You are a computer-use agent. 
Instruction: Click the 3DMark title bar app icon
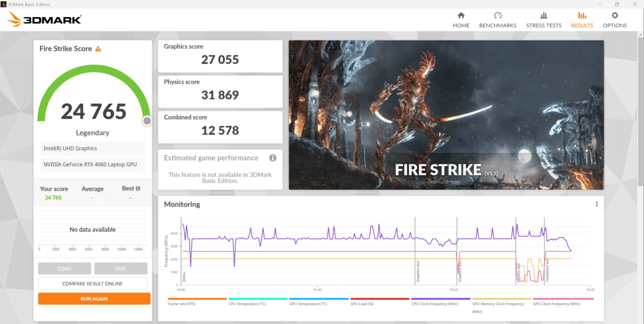coord(4,4)
